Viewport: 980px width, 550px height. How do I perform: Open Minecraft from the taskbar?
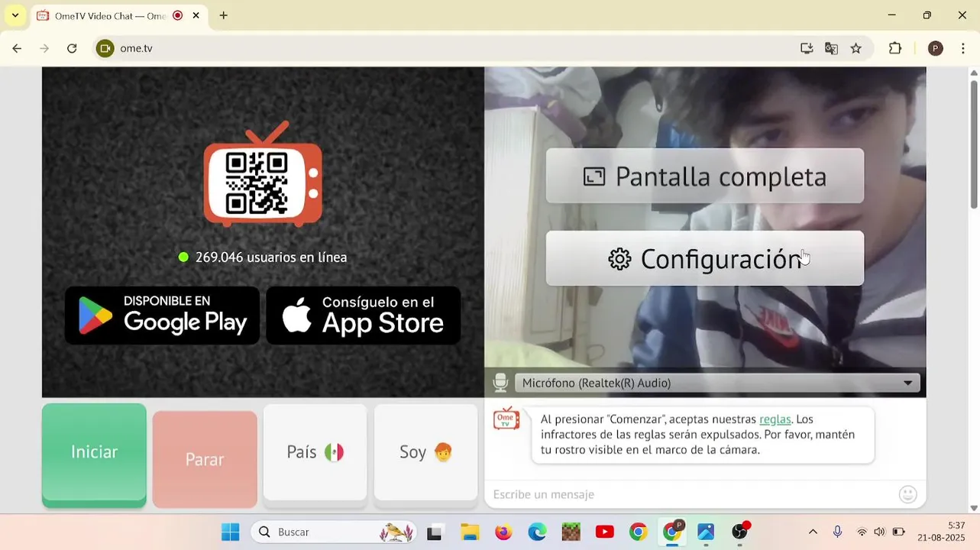coord(571,532)
